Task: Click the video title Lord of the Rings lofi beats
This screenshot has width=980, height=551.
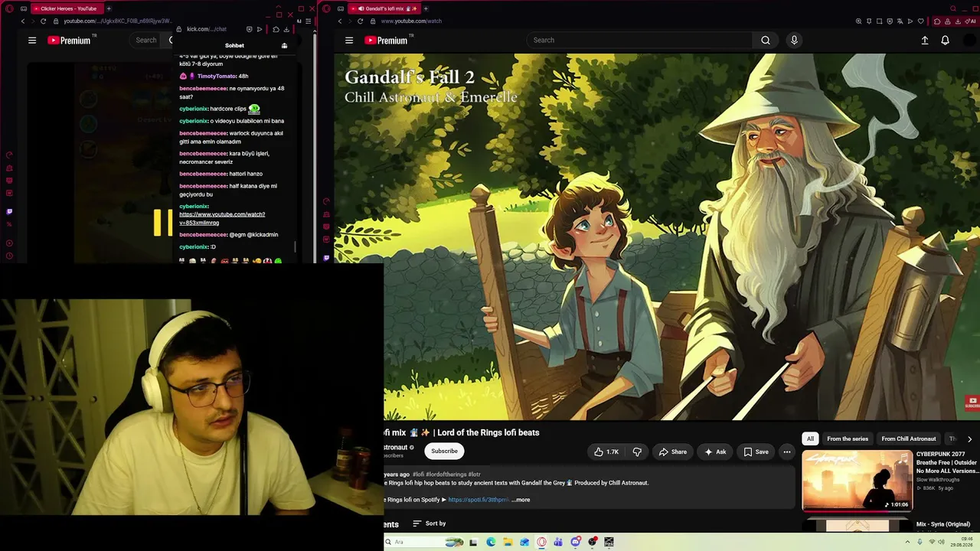Action: [487, 432]
